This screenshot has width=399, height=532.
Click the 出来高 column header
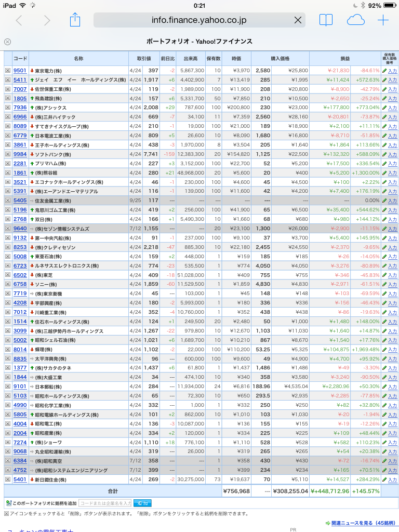(x=191, y=58)
